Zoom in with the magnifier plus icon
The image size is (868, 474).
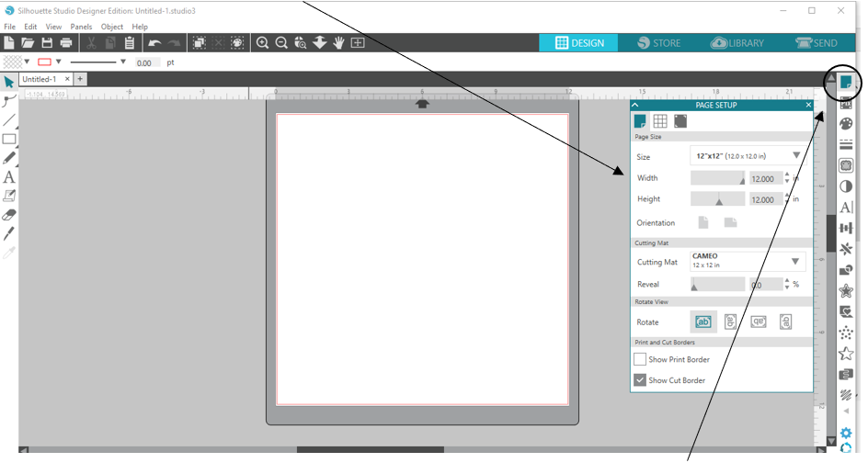click(x=262, y=42)
